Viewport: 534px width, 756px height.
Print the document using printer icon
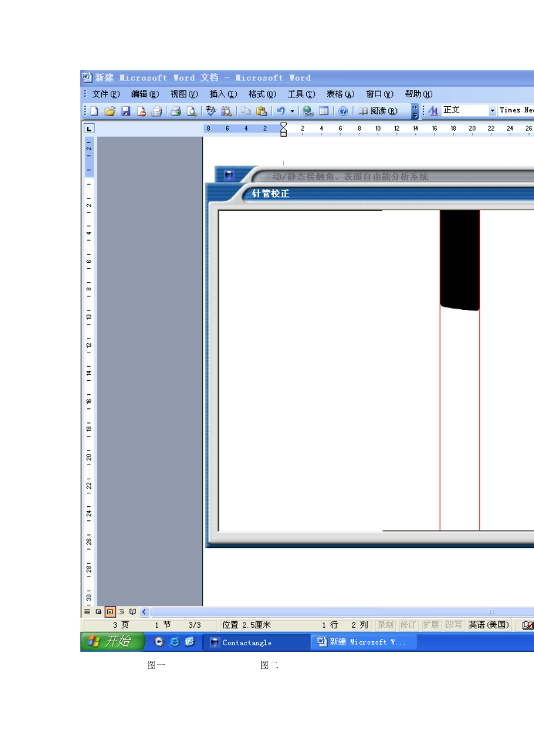click(x=176, y=111)
